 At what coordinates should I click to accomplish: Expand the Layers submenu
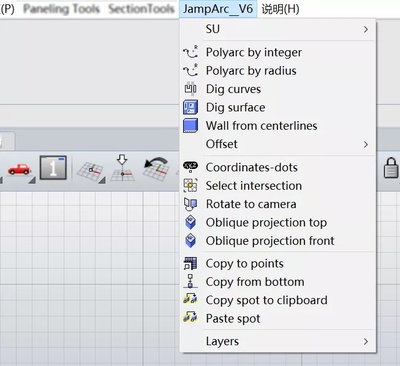click(278, 341)
